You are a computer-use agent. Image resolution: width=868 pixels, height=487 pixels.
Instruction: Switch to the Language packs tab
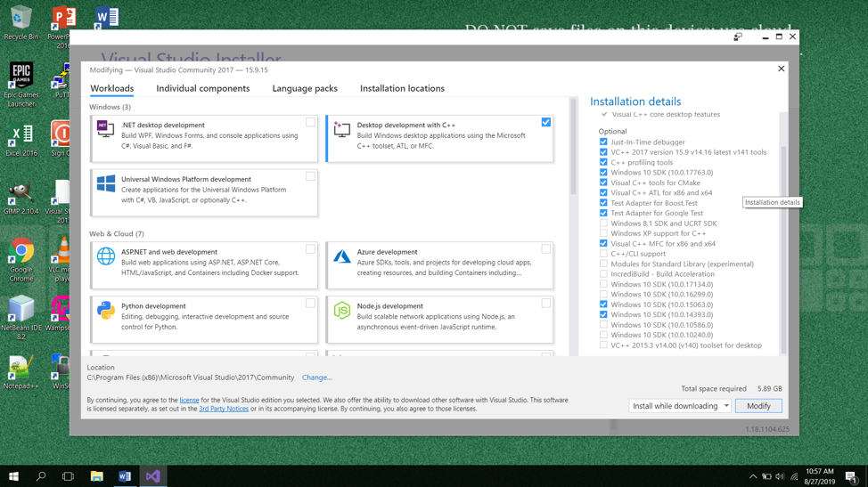point(305,88)
